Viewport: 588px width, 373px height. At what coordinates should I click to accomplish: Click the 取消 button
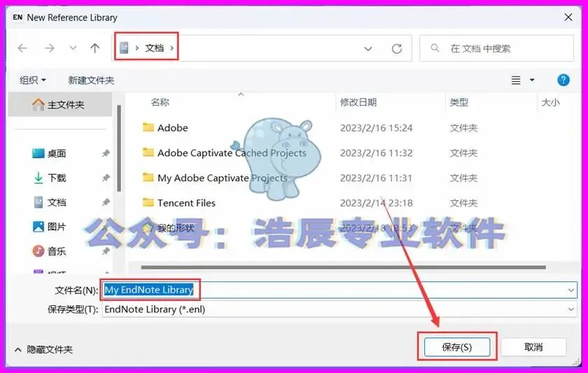[533, 347]
